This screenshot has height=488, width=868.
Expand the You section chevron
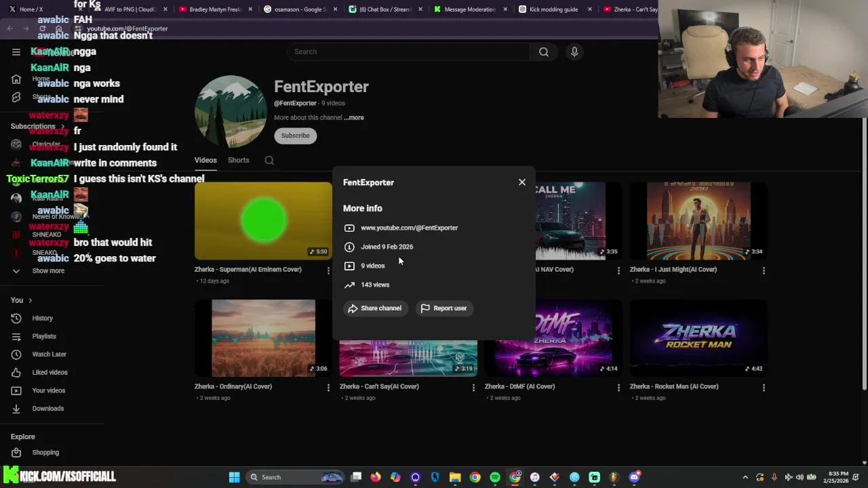[30, 300]
